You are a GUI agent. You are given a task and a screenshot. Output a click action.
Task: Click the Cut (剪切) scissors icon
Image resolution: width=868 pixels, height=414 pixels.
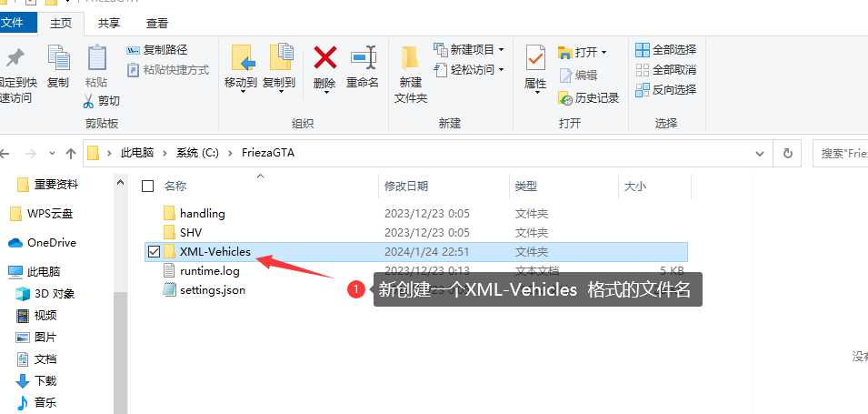[x=88, y=101]
